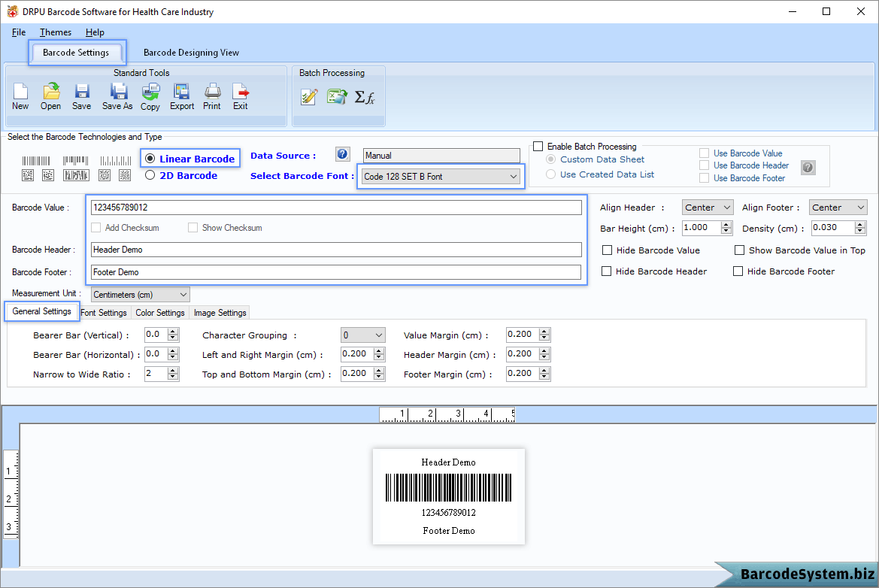Open batch processing edit (pencil) icon
This screenshot has width=879, height=588.
click(309, 97)
